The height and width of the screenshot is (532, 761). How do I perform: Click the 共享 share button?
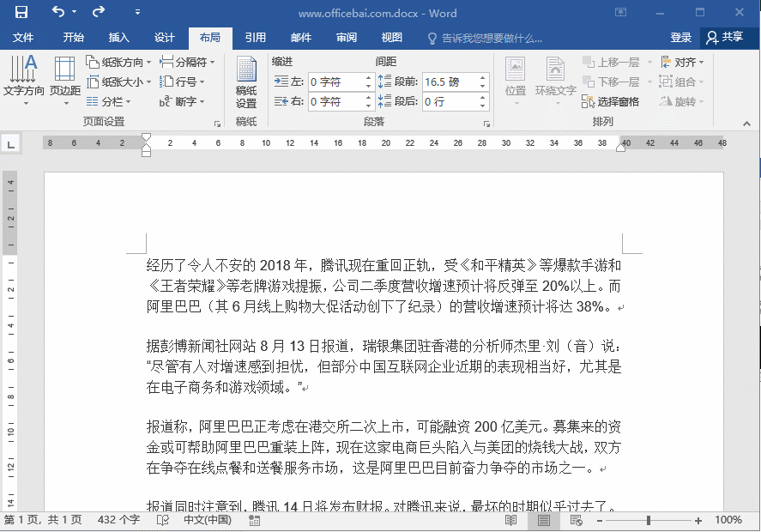point(725,37)
